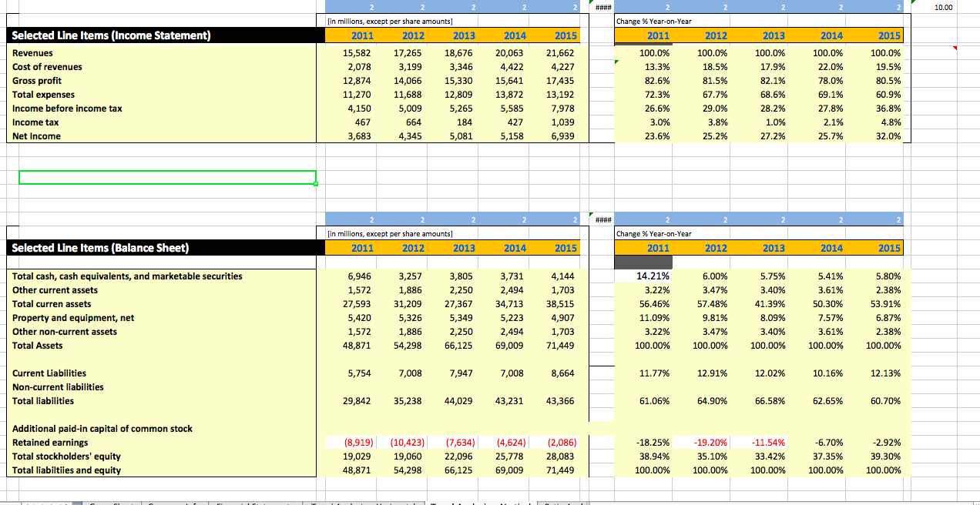This screenshot has height=505, width=980.
Task: Select Revenues 2015 value 21,662
Action: (x=560, y=53)
